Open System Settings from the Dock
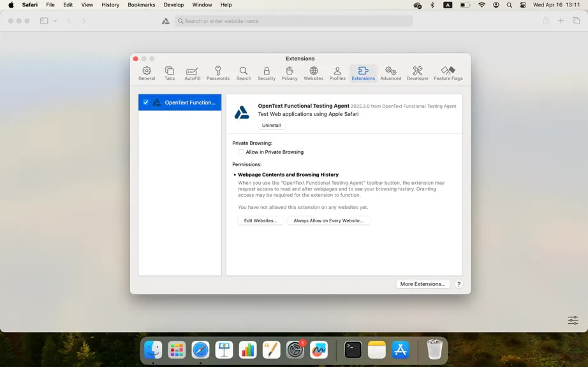The width and height of the screenshot is (588, 367). click(x=295, y=350)
